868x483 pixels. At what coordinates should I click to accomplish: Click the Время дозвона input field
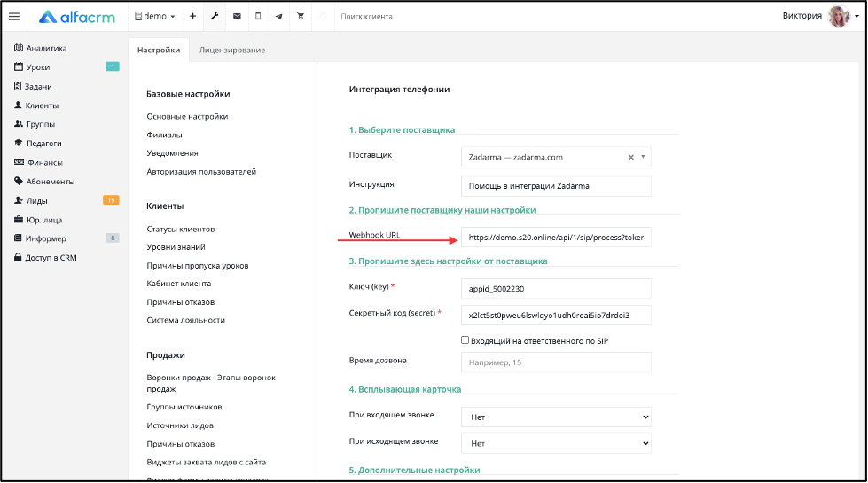pyautogui.click(x=556, y=362)
